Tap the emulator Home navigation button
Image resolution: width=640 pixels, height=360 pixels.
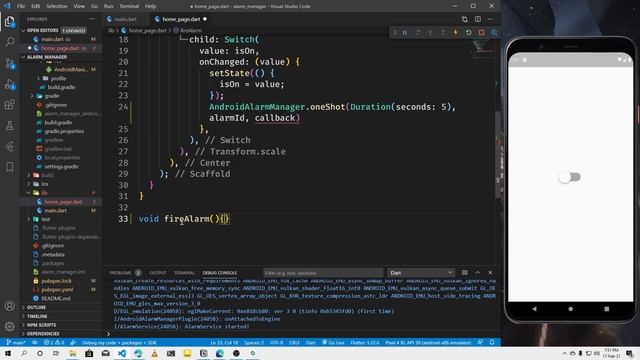pyautogui.click(x=571, y=309)
